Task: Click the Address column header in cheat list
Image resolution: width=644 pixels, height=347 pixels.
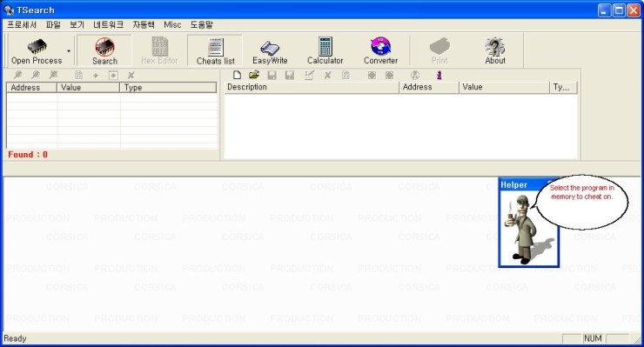Action: click(x=429, y=87)
